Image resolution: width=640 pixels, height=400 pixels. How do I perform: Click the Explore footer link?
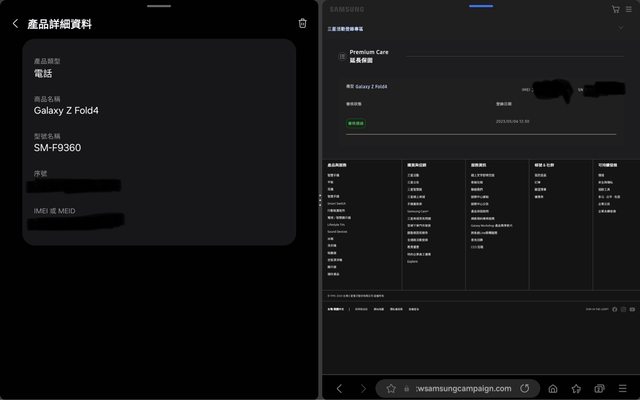tap(412, 262)
